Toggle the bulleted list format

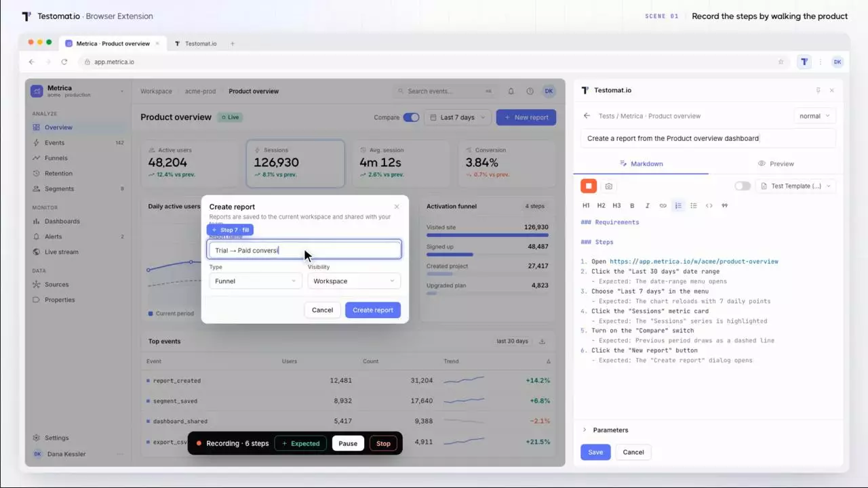tap(693, 205)
